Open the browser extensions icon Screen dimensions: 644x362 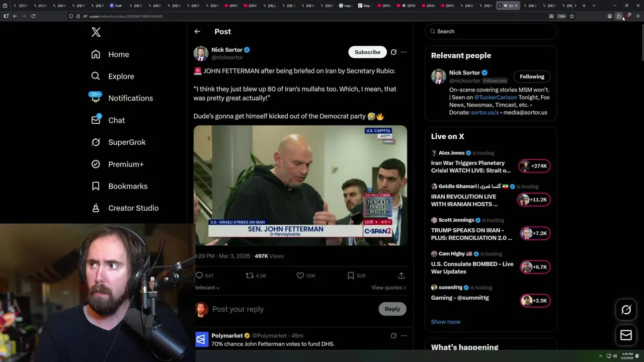(619, 16)
